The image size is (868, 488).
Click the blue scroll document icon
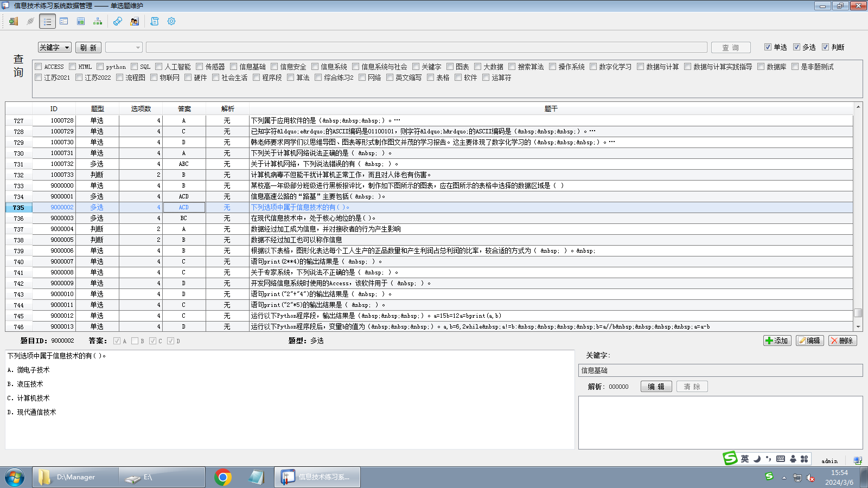155,21
